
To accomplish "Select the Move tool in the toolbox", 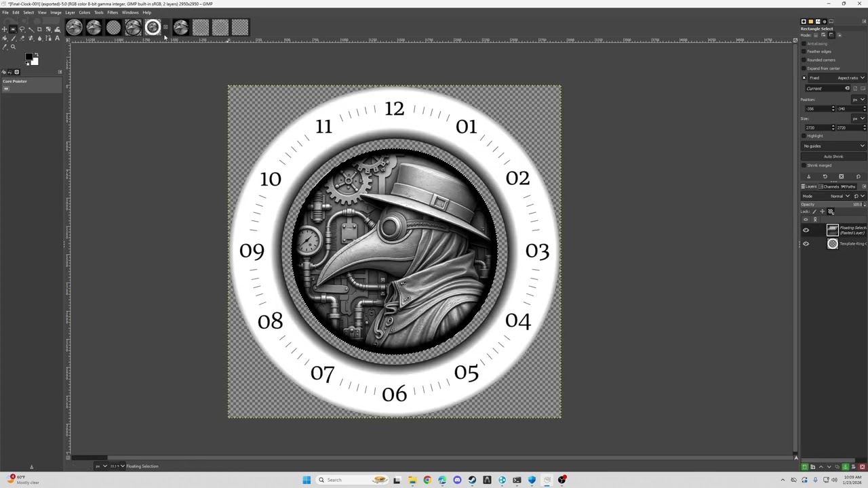I will (4, 29).
